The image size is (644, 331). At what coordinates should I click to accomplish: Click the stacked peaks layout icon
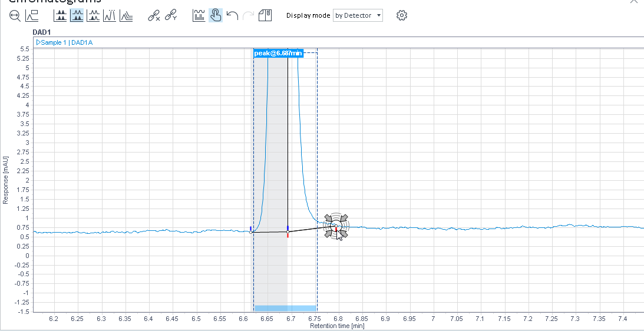coord(110,16)
